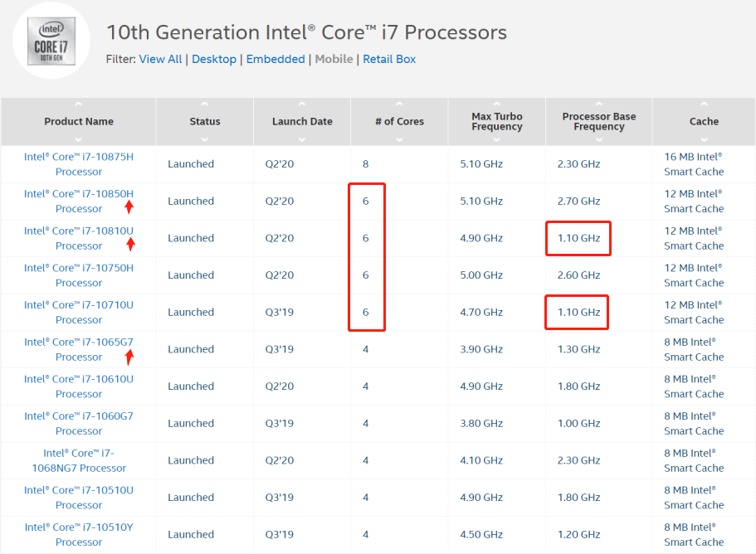Select the 2.30 GHz base frequency for i7-1068NG7

click(578, 460)
